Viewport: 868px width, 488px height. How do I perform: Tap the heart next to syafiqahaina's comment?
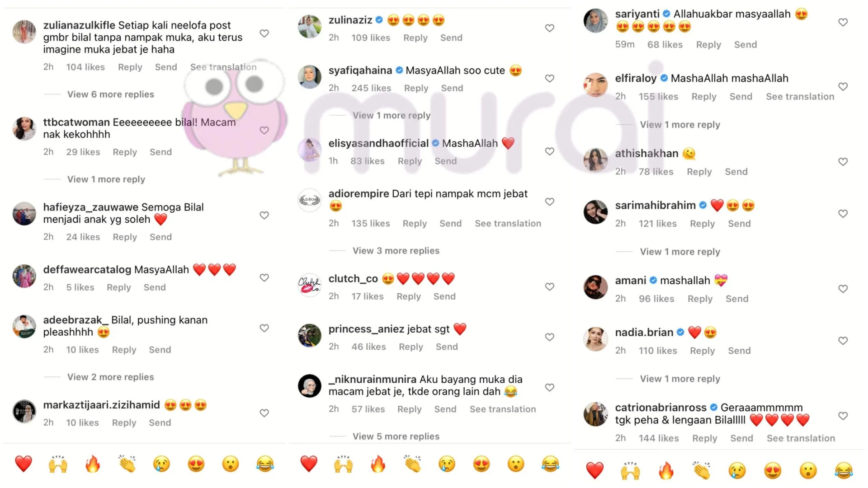click(x=550, y=79)
